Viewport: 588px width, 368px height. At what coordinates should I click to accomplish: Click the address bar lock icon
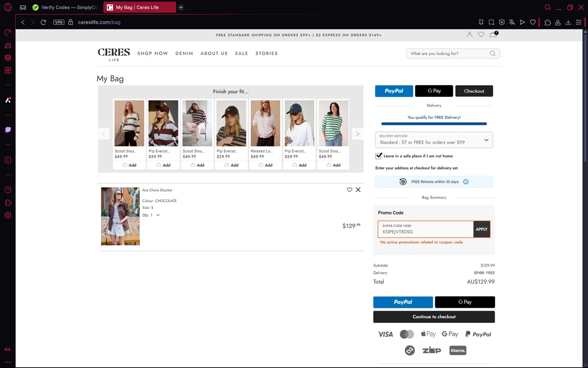point(71,22)
